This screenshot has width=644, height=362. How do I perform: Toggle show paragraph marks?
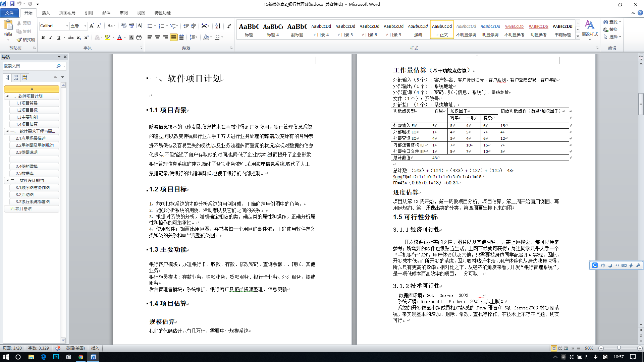click(x=229, y=26)
